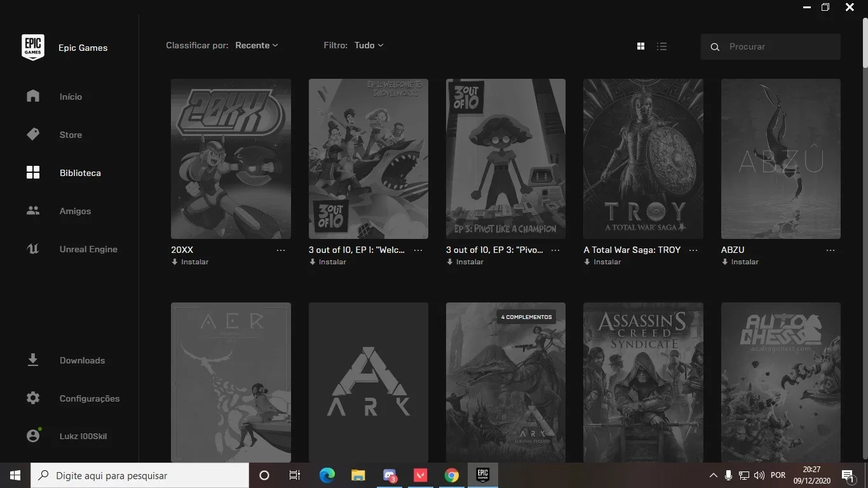Click the Windows taskbar search box
868x488 pixels.
coord(140,475)
